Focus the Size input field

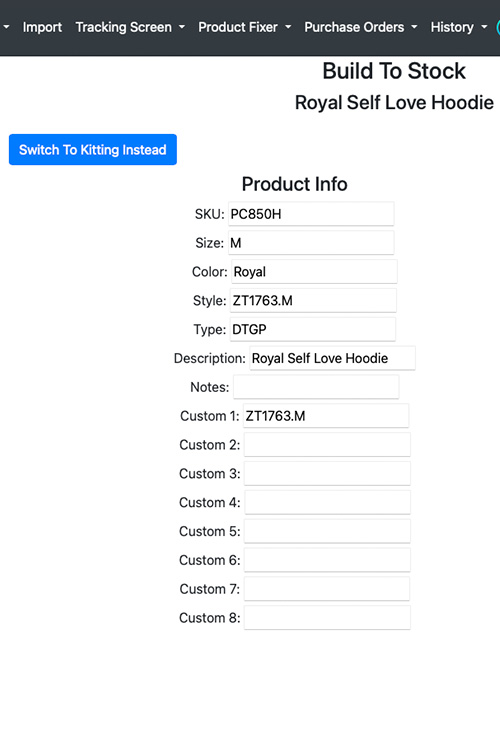(311, 243)
